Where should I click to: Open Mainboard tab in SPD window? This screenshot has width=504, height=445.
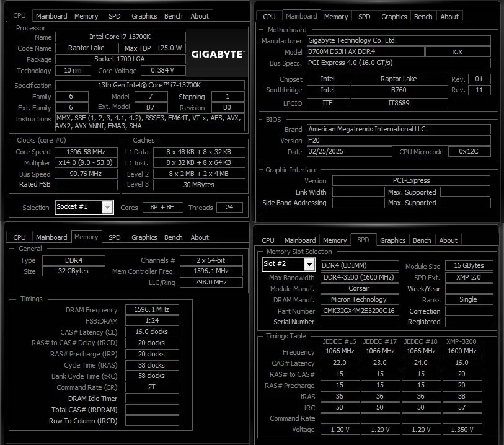point(300,240)
